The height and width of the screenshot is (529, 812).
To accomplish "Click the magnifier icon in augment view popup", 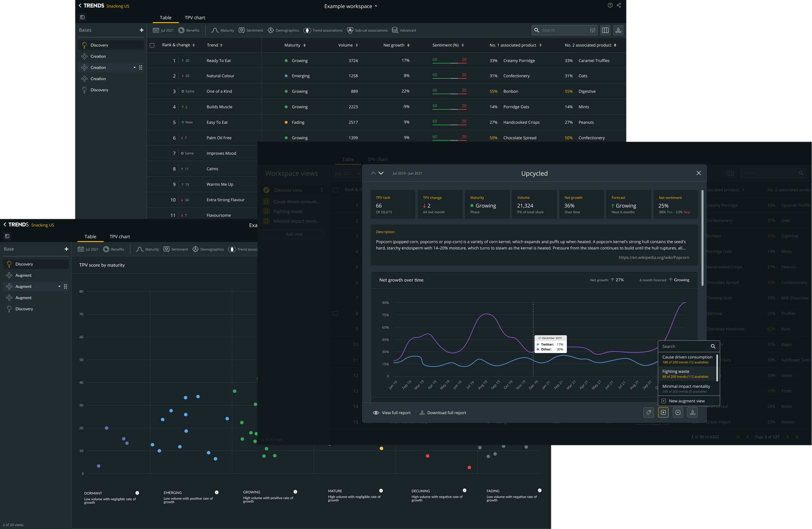I will (x=713, y=346).
